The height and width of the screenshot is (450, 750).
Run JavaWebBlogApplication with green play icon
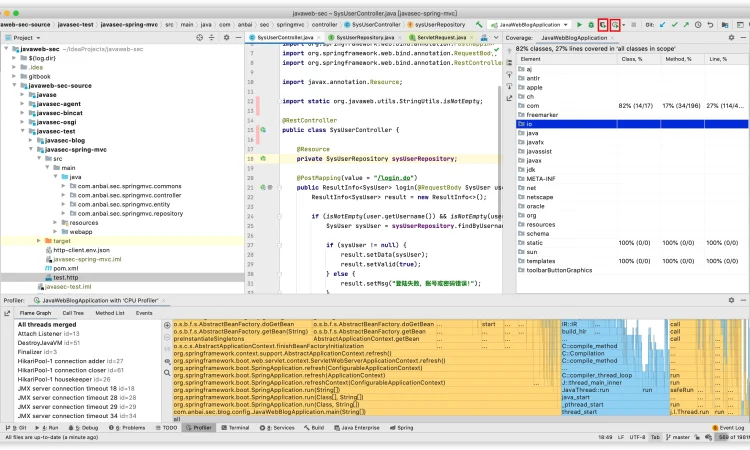point(579,24)
